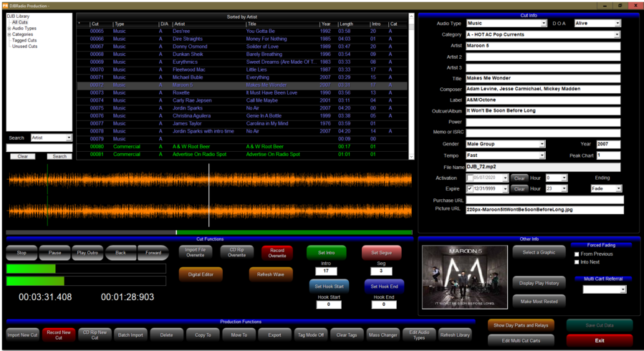This screenshot has height=351, width=644.
Task: Enable the From Previous forced fading checkbox
Action: pyautogui.click(x=577, y=254)
